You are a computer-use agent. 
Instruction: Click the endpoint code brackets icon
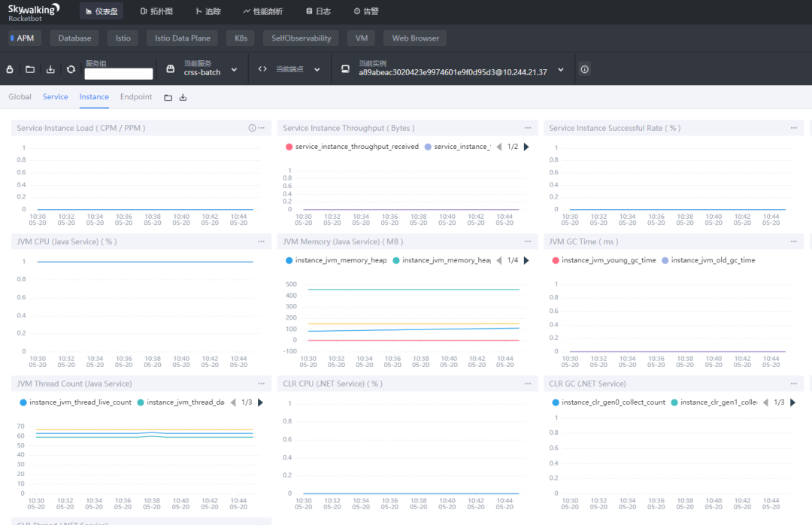point(262,68)
